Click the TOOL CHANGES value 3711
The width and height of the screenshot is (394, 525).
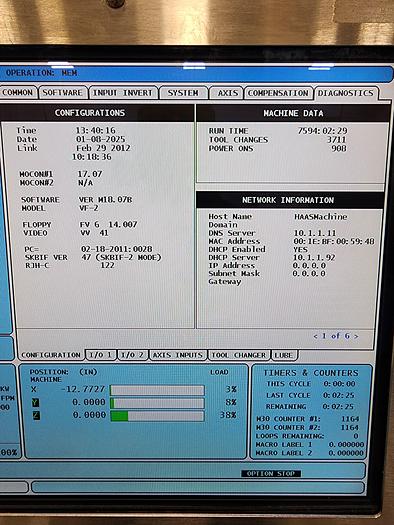[336, 139]
